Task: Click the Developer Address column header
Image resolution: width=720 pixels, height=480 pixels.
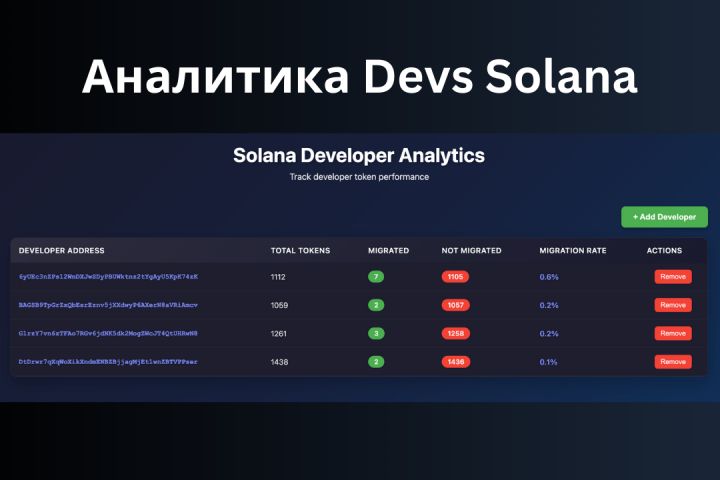Action: pos(62,250)
